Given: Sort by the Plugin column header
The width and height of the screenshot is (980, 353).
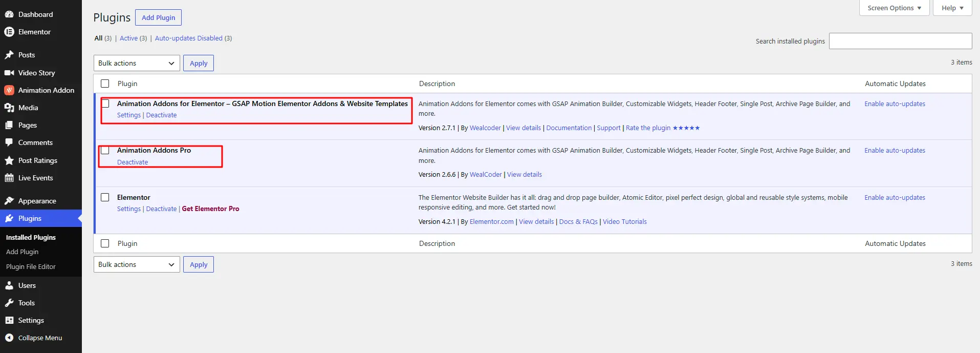Looking at the screenshot, I should (127, 84).
